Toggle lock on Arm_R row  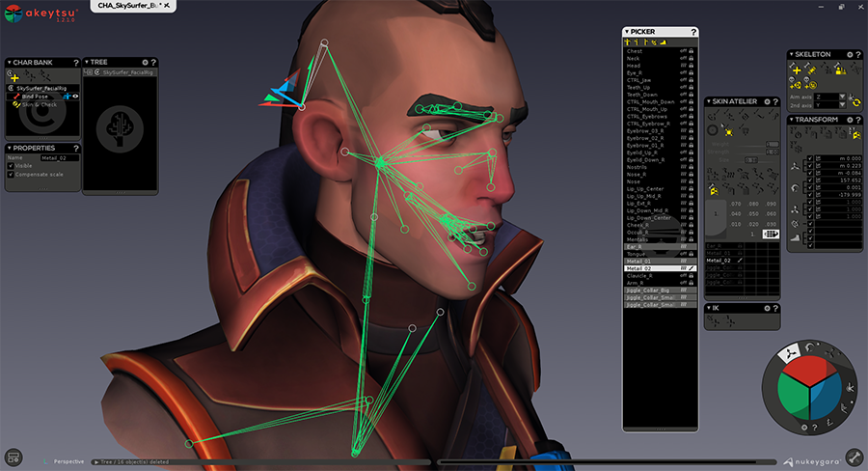691,283
